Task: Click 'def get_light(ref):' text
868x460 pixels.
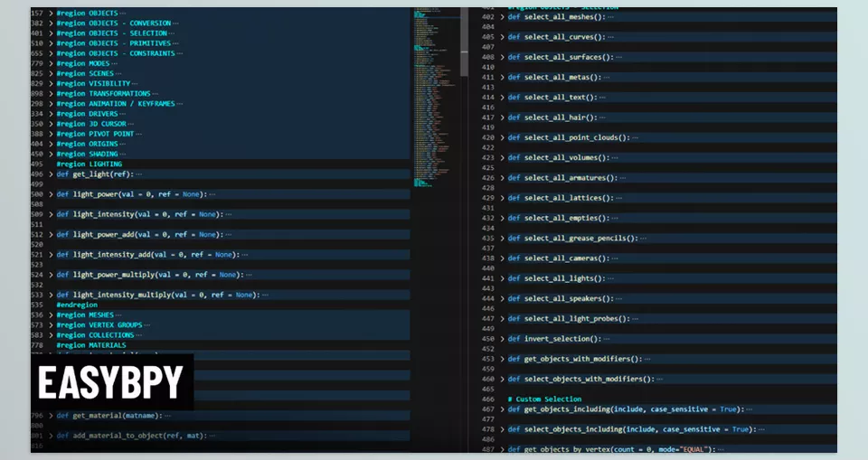Action: [95, 174]
